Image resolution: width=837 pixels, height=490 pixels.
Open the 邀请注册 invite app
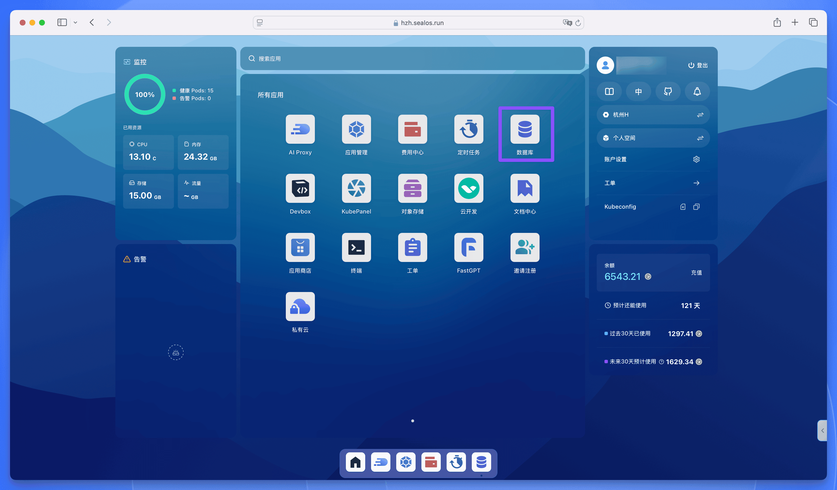coord(525,248)
